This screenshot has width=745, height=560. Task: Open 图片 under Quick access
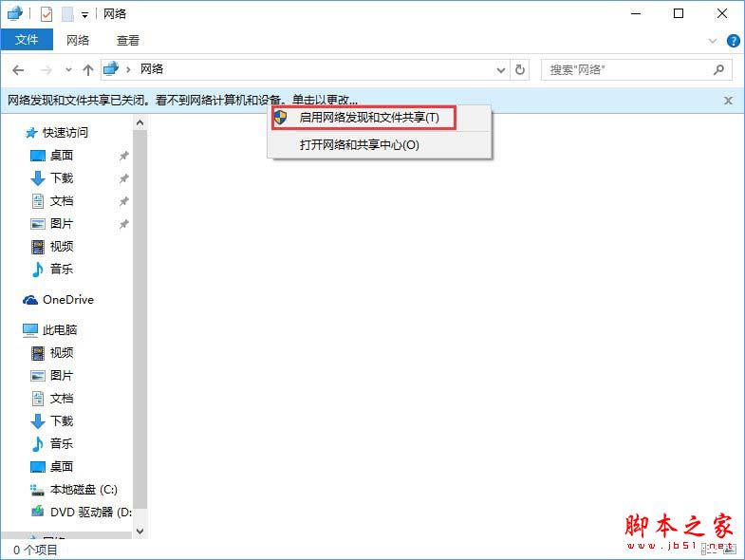click(62, 223)
